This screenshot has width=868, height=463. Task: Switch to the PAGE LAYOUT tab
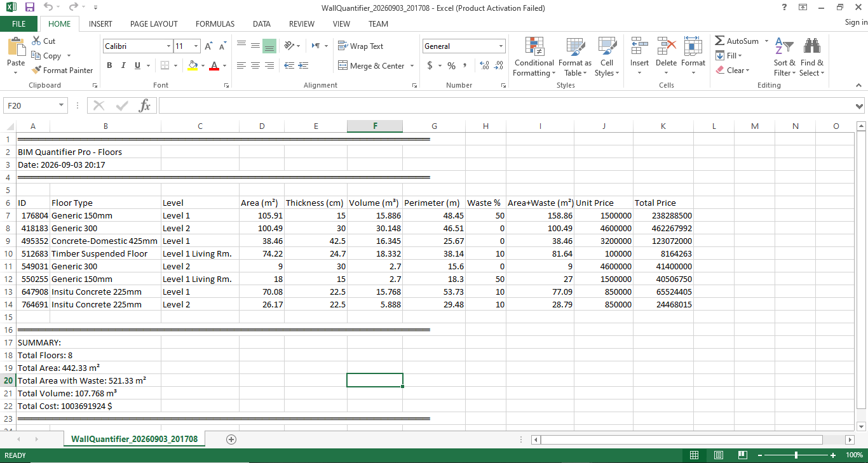pos(154,23)
